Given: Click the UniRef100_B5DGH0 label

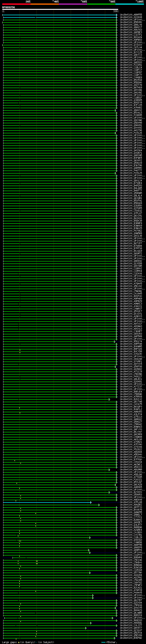Looking at the screenshot, I should pyautogui.click(x=131, y=82).
